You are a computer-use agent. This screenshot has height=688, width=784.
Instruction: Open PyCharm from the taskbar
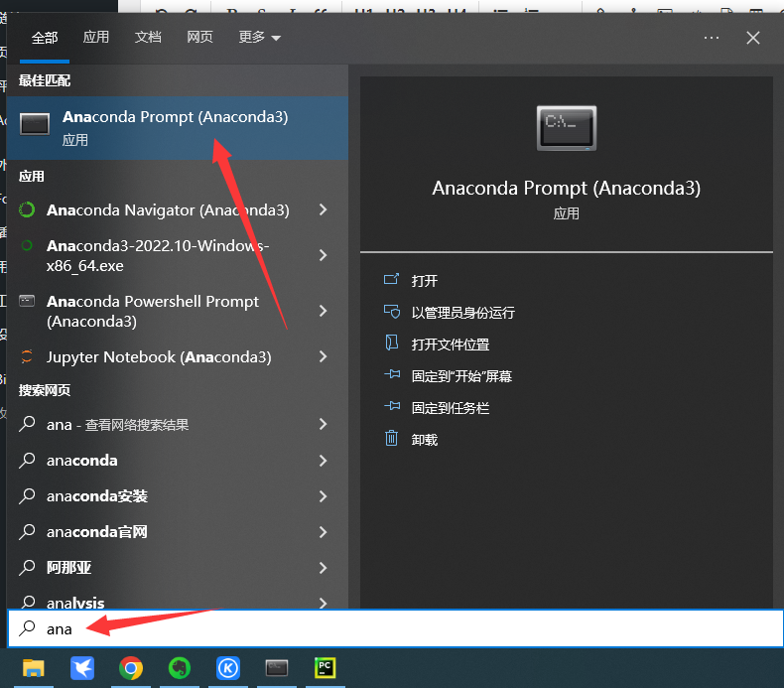(325, 668)
